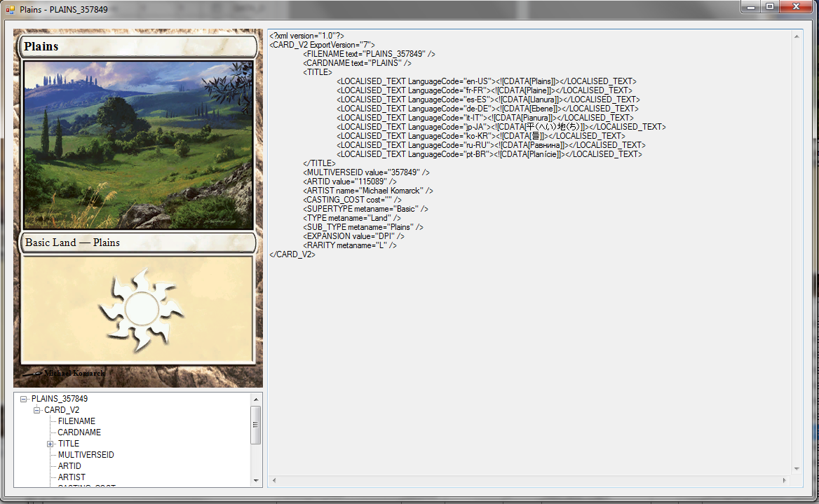Click the Plains card artwork image

[138, 145]
